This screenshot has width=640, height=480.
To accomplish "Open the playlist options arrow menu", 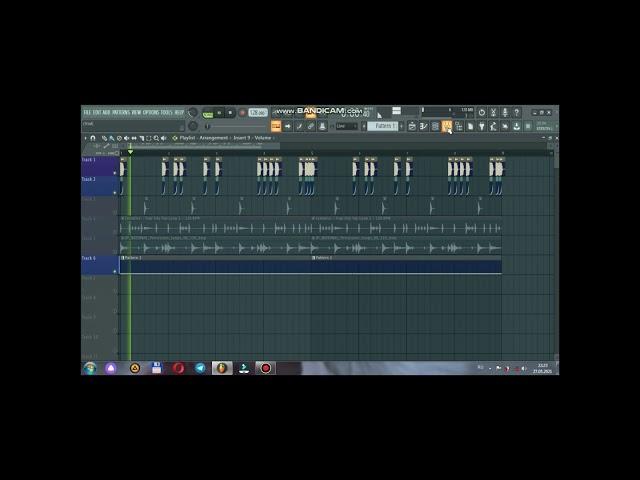I will point(85,138).
